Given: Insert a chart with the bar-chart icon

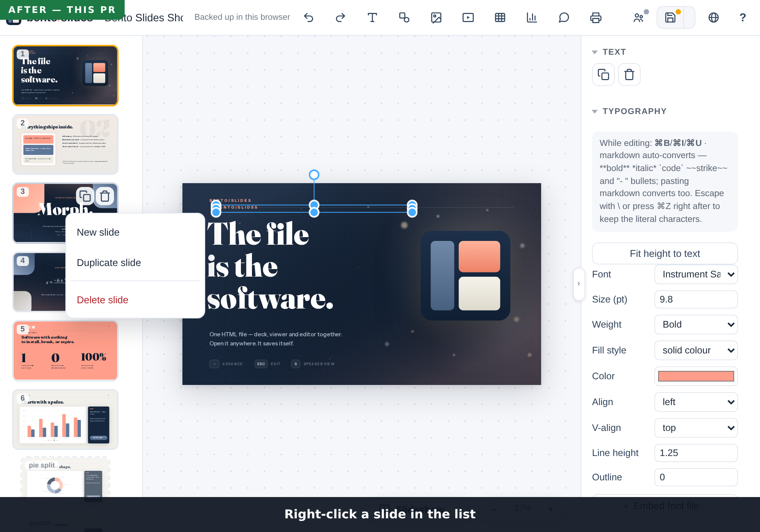Looking at the screenshot, I should point(532,17).
